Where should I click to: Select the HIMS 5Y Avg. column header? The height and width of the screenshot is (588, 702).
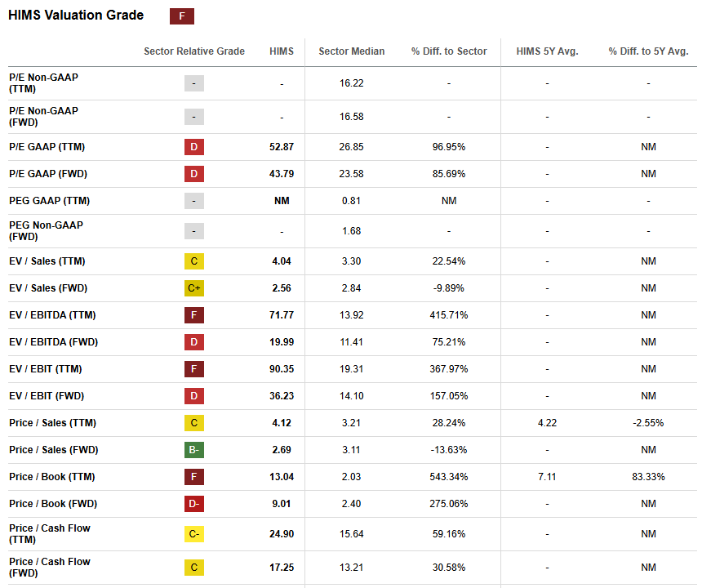coord(548,51)
